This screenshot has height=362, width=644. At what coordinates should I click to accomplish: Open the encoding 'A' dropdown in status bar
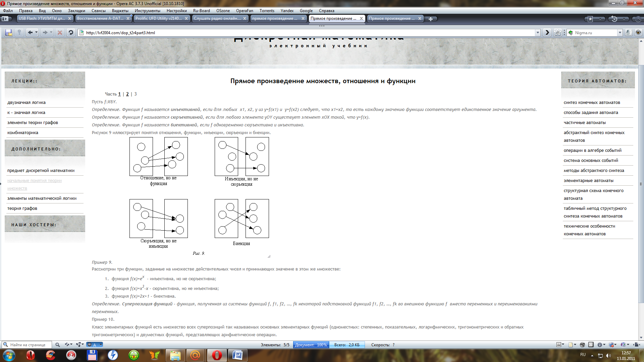click(95, 345)
